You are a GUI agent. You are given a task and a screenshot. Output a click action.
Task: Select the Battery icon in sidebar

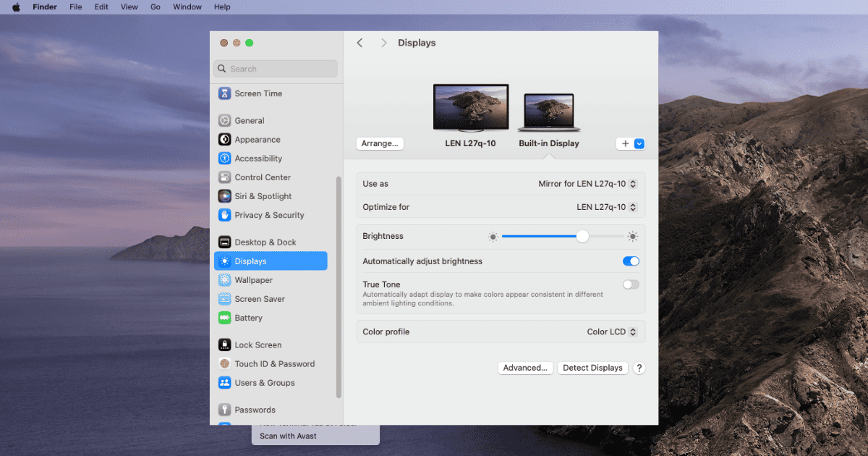click(225, 318)
